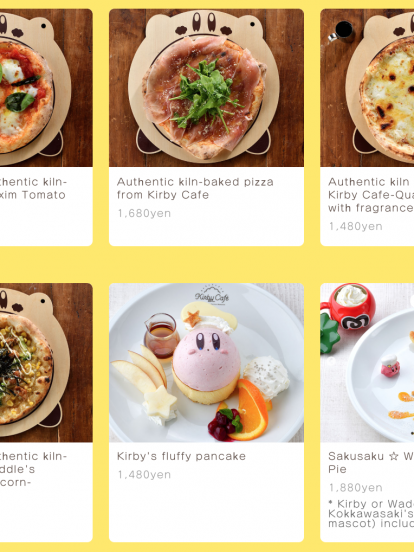
Task: Click 'Kirby's fluffy pancake' title text
Action: point(181,456)
